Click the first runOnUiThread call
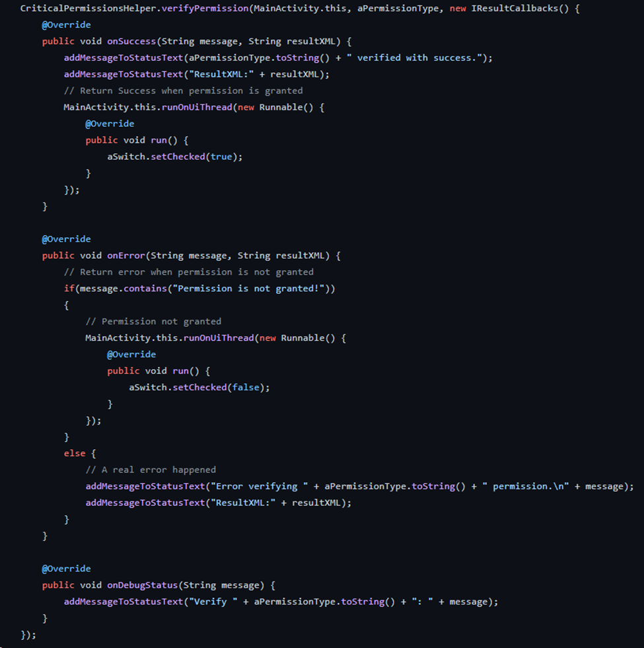Screen dimensions: 644x648 tap(197, 107)
